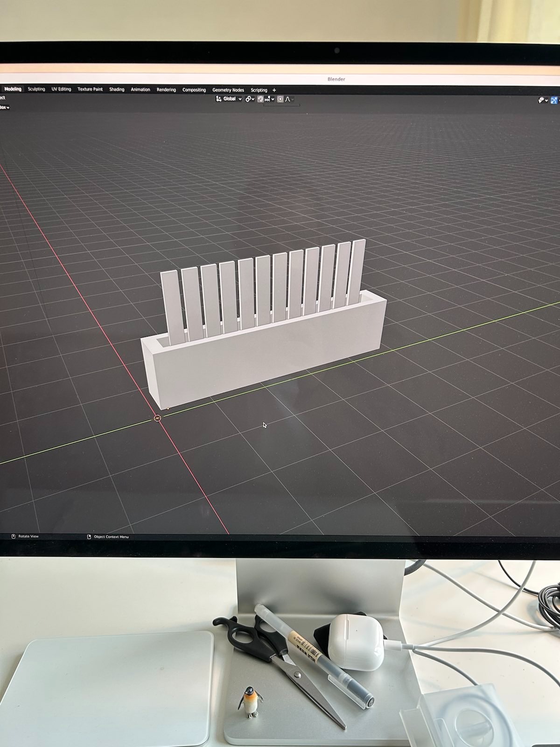This screenshot has height=747, width=560.
Task: Switch to the Texture Paint workspace
Action: (x=90, y=89)
